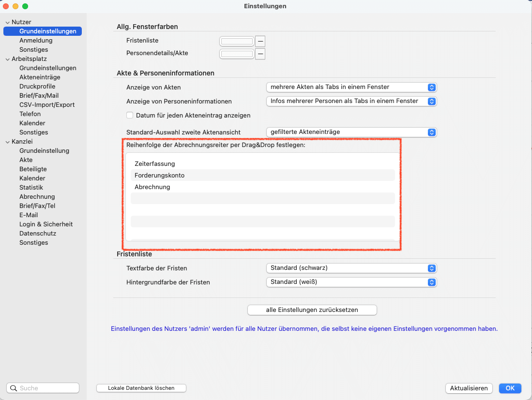Click alle Einstellungen zurücksetzen button

point(312,310)
